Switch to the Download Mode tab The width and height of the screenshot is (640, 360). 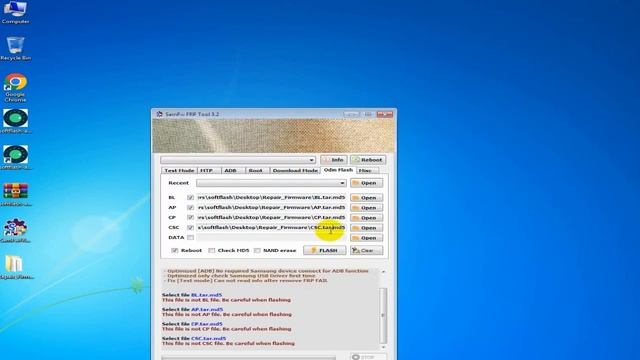click(x=295, y=170)
